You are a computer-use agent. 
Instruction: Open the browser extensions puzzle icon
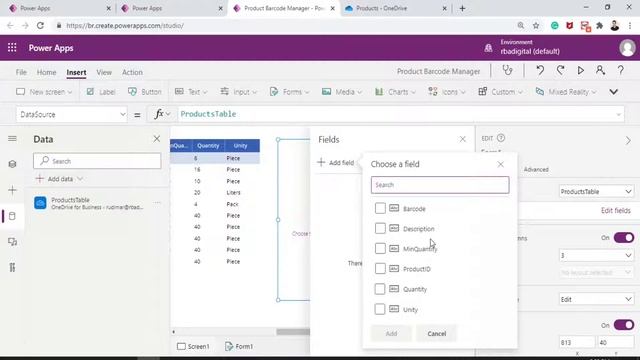600,25
